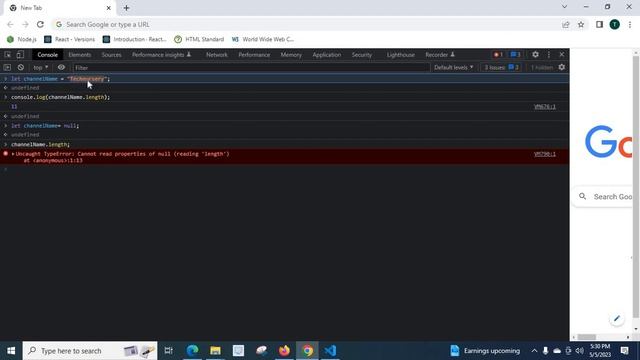Open the World Wide Web C... bookmark
This screenshot has height=360, width=640.
pos(263,39)
